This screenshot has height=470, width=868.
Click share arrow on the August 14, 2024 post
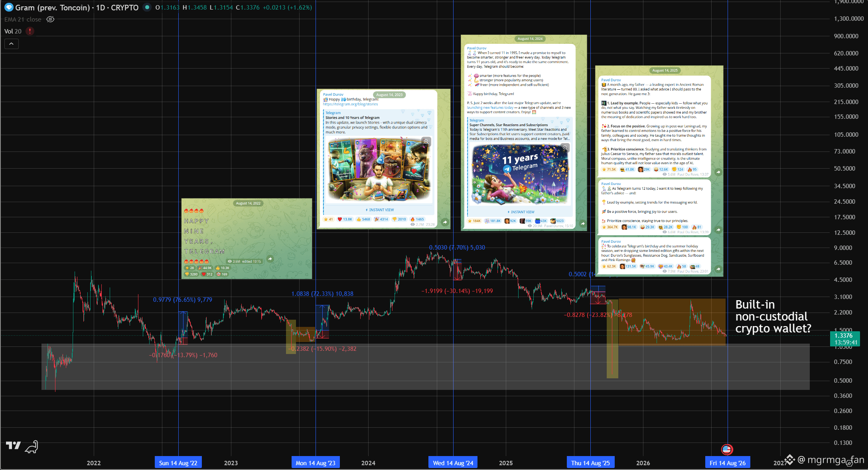(x=583, y=224)
